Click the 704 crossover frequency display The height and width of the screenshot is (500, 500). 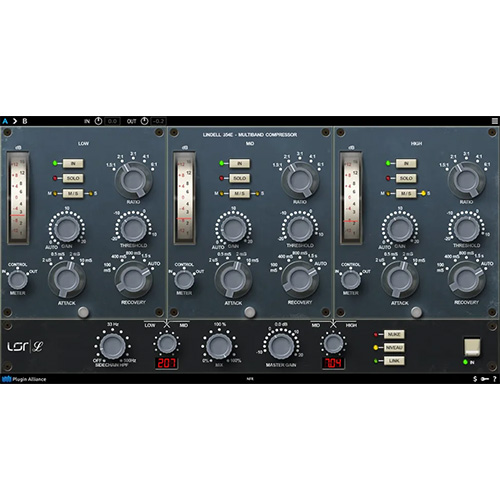[333, 363]
